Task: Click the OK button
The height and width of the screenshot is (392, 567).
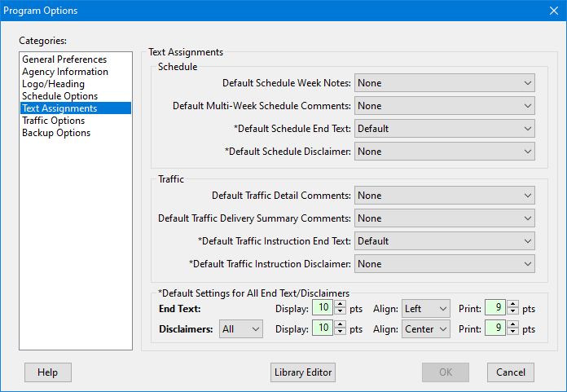Action: (446, 372)
